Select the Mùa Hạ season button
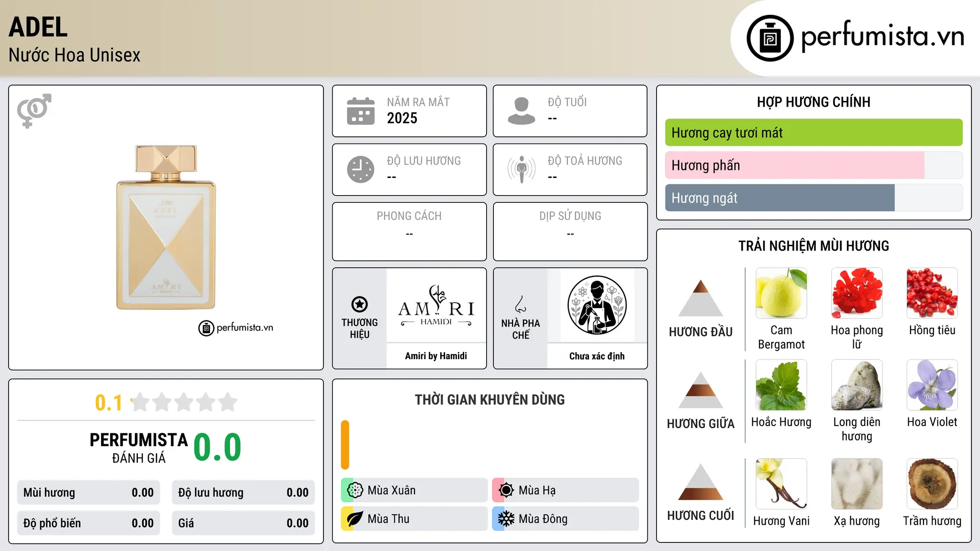The height and width of the screenshot is (551, 980). [x=566, y=490]
